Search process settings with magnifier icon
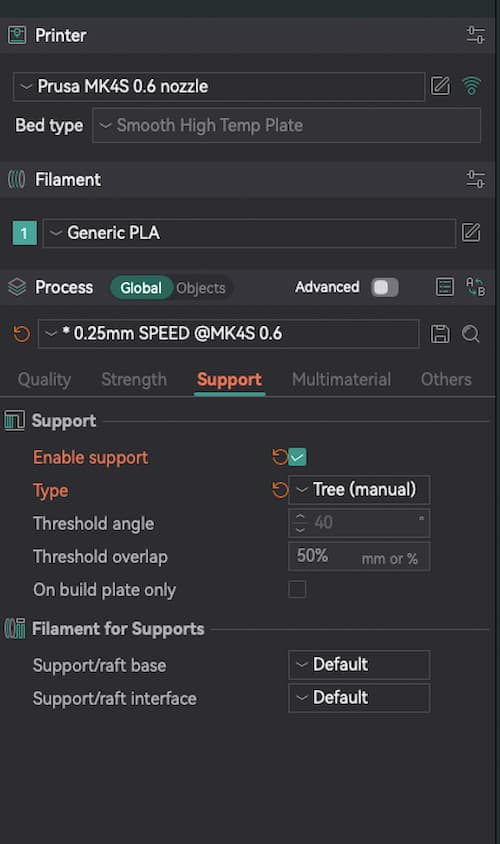This screenshot has height=844, width=500. click(x=470, y=334)
